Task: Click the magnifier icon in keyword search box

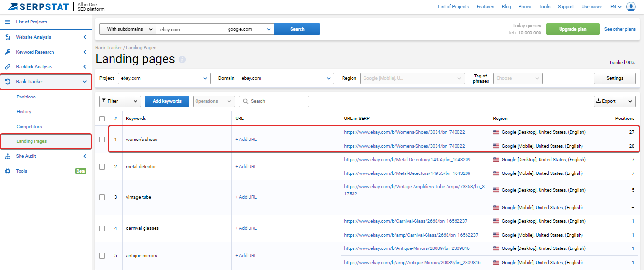Action: point(245,101)
